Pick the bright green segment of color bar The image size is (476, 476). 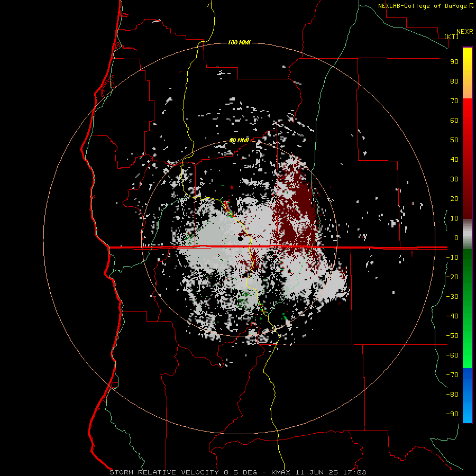tap(467, 343)
